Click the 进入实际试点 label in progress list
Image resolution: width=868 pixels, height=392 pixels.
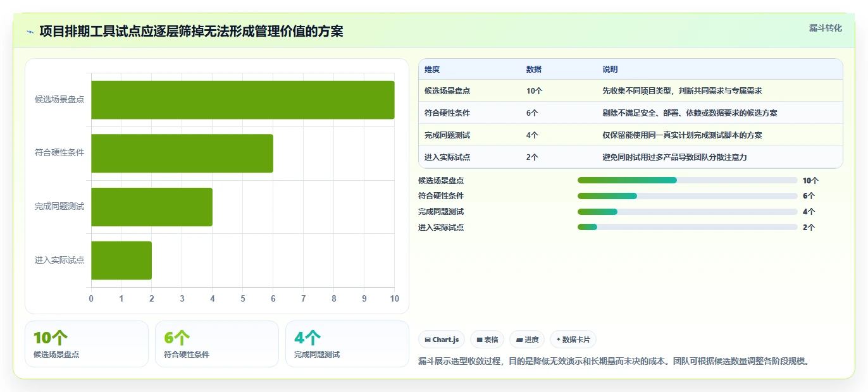[441, 228]
